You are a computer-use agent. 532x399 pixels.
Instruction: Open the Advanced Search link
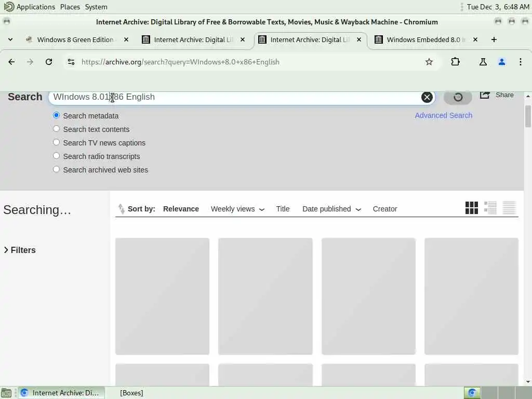(444, 115)
